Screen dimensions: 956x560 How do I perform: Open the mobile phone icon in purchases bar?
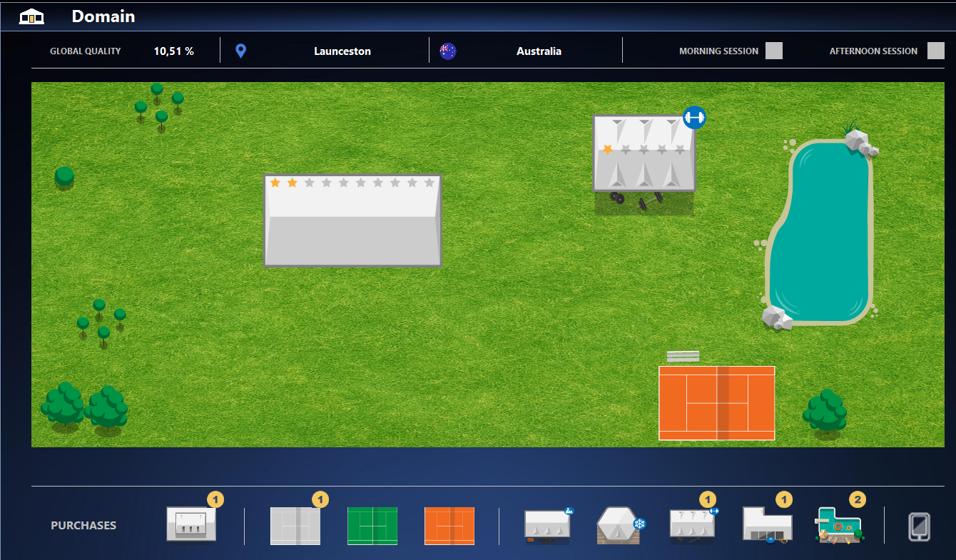click(920, 526)
